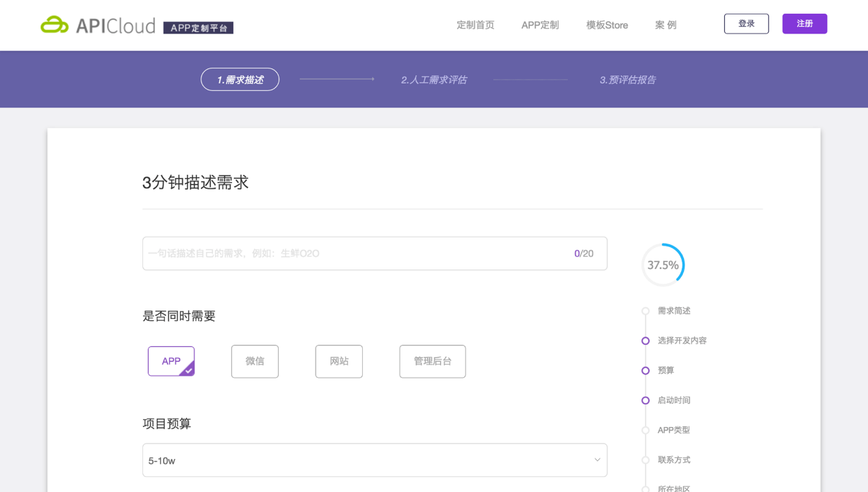This screenshot has height=492, width=868.
Task: Click the 注册 button
Action: coord(804,24)
